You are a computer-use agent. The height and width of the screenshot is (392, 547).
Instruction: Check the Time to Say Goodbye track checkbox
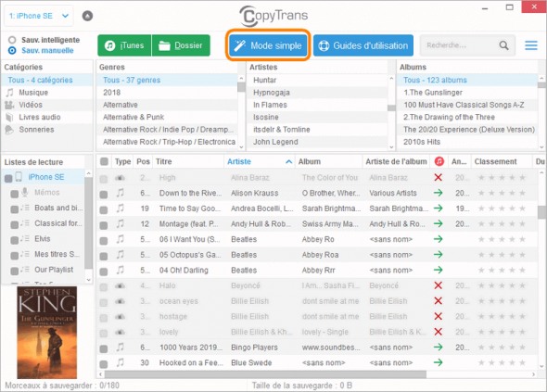(x=104, y=209)
